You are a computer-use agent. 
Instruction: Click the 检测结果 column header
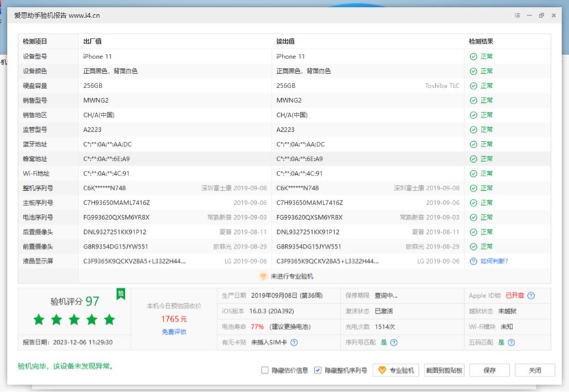(x=481, y=41)
